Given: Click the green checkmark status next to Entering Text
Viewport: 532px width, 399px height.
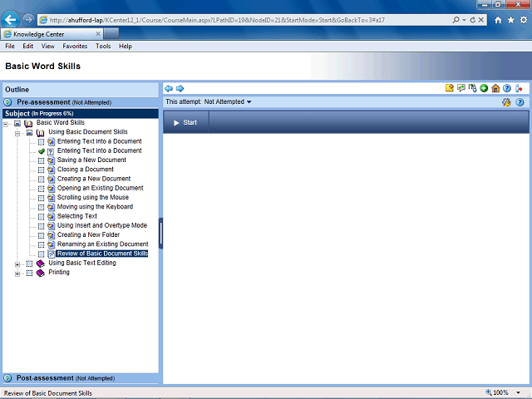Looking at the screenshot, I should (x=42, y=151).
